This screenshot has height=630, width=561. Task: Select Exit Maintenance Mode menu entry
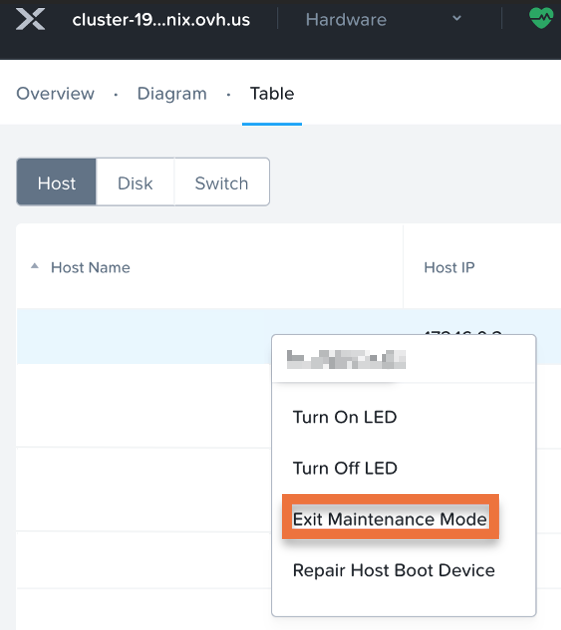(x=390, y=519)
